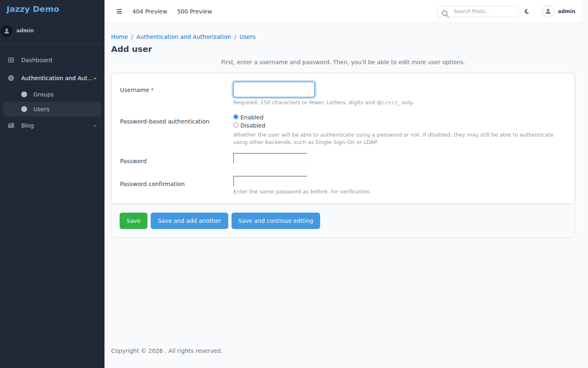Follow the Authentication and Authorization breadcrumb

[184, 37]
